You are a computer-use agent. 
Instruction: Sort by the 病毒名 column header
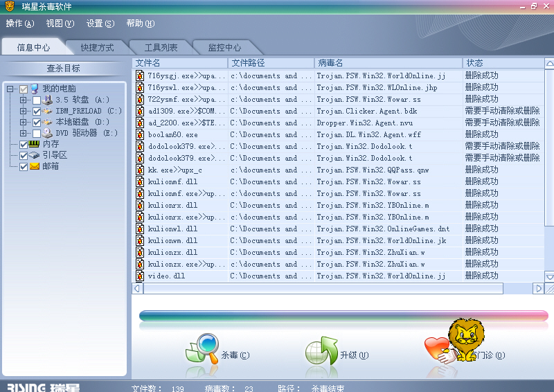(388, 63)
